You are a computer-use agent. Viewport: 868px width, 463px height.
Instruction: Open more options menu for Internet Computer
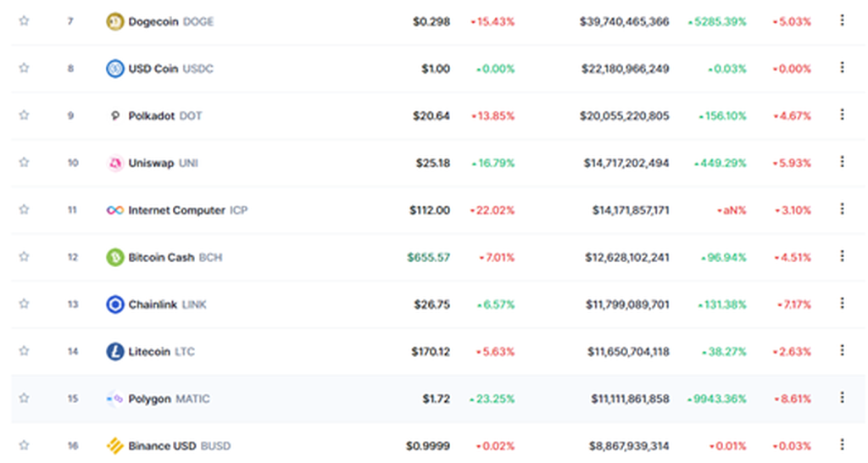coord(842,209)
